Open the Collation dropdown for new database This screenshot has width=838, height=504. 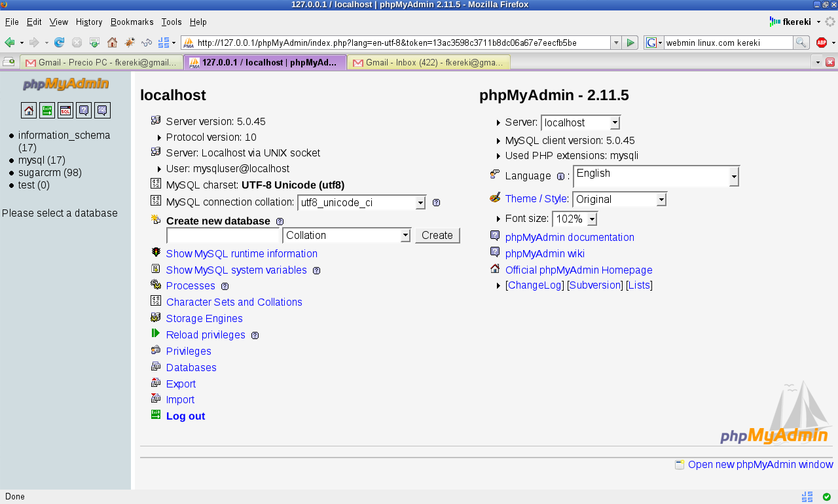(347, 236)
